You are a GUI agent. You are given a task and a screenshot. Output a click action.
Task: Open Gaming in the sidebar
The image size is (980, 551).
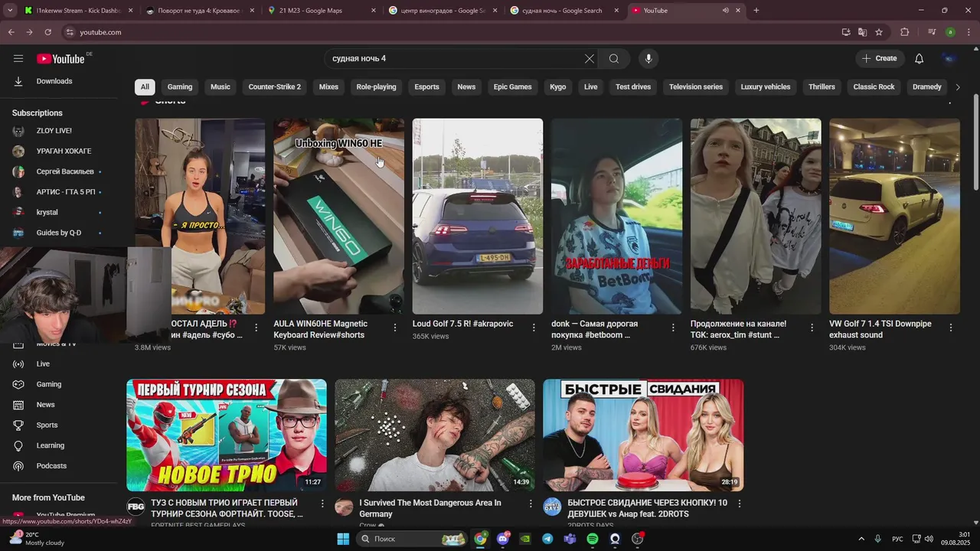(x=48, y=385)
